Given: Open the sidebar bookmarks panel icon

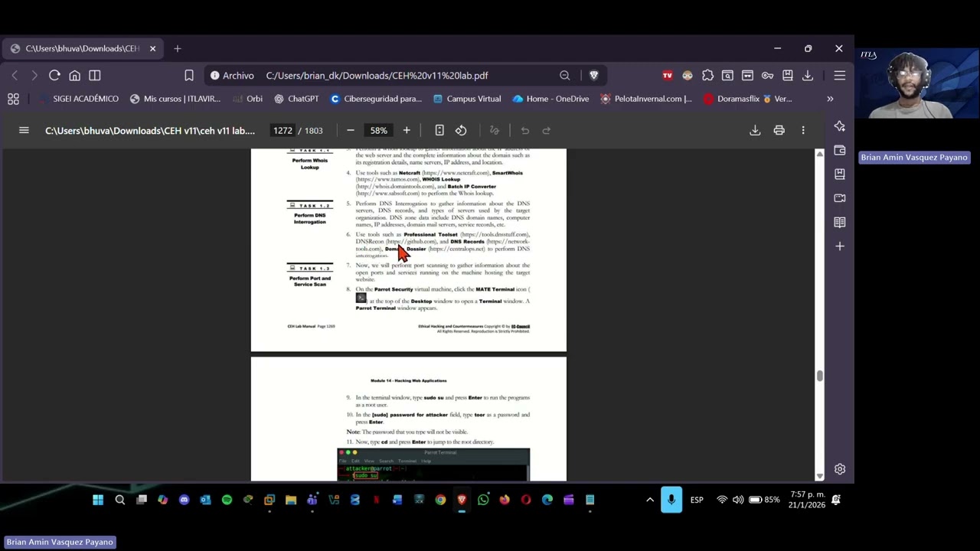Looking at the screenshot, I should (x=840, y=174).
